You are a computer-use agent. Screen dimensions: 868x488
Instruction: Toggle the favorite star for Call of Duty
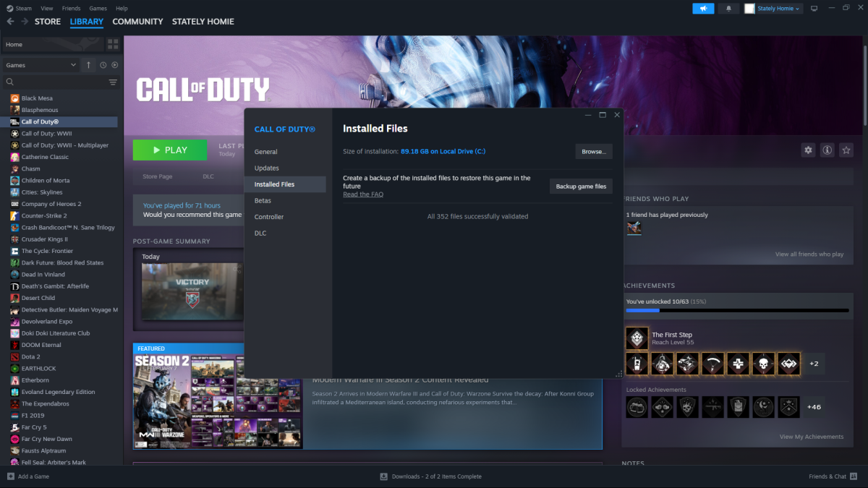846,150
